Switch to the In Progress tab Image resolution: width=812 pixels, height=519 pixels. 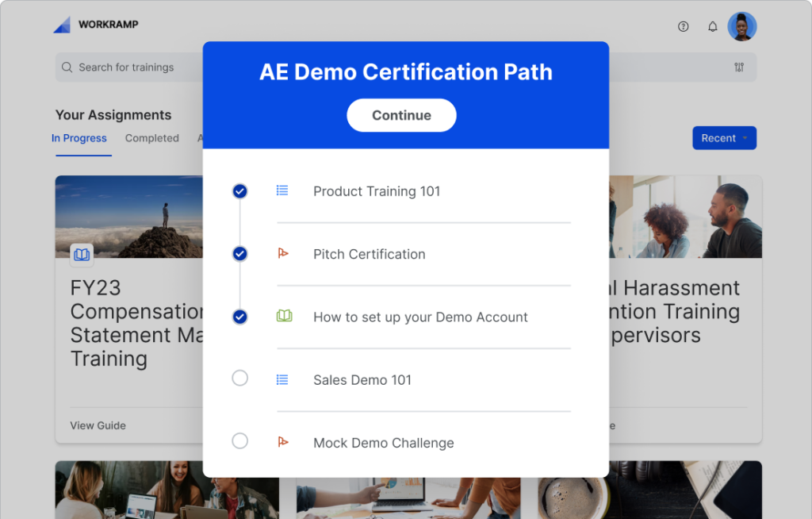pos(79,138)
